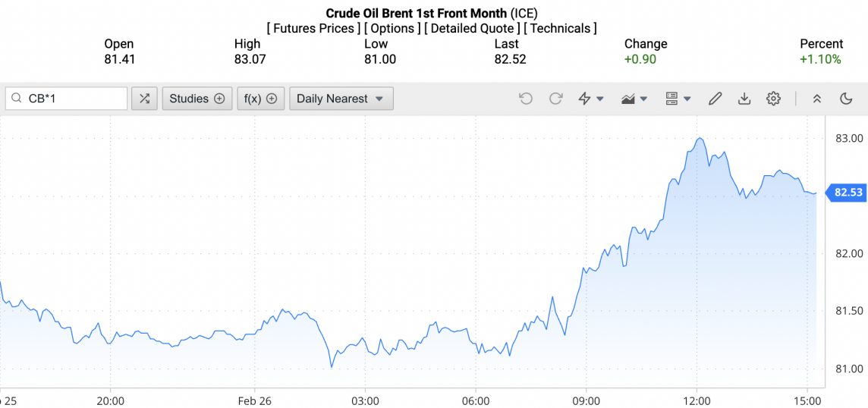Open chart settings gear

(773, 99)
